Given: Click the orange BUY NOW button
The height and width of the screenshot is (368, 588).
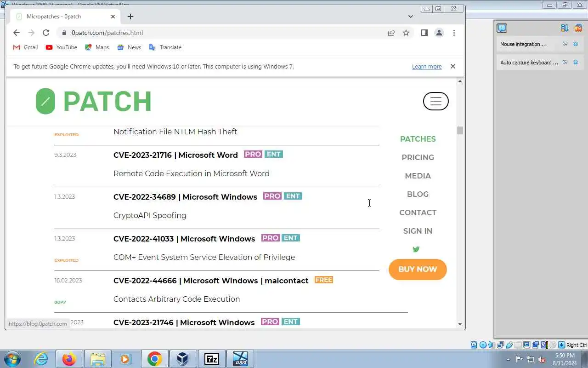Looking at the screenshot, I should click(418, 269).
